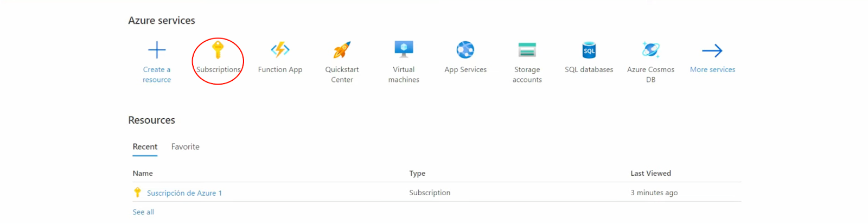The height and width of the screenshot is (224, 868).
Task: Select the Azure Cosmos DB icon
Action: click(650, 50)
